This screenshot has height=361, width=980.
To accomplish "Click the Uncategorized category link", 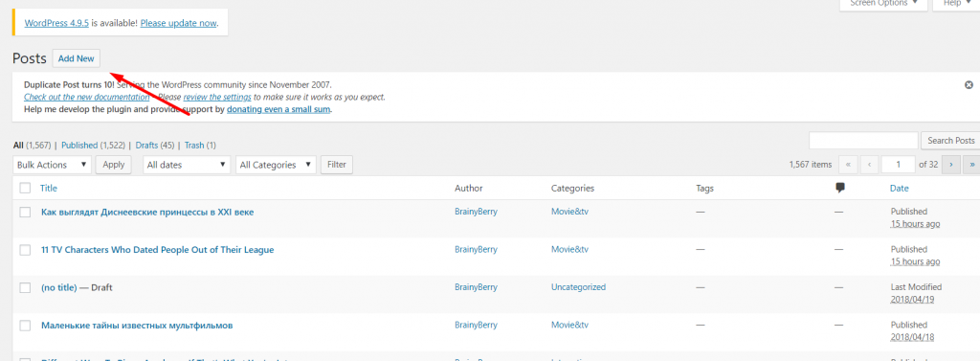I will click(x=578, y=287).
